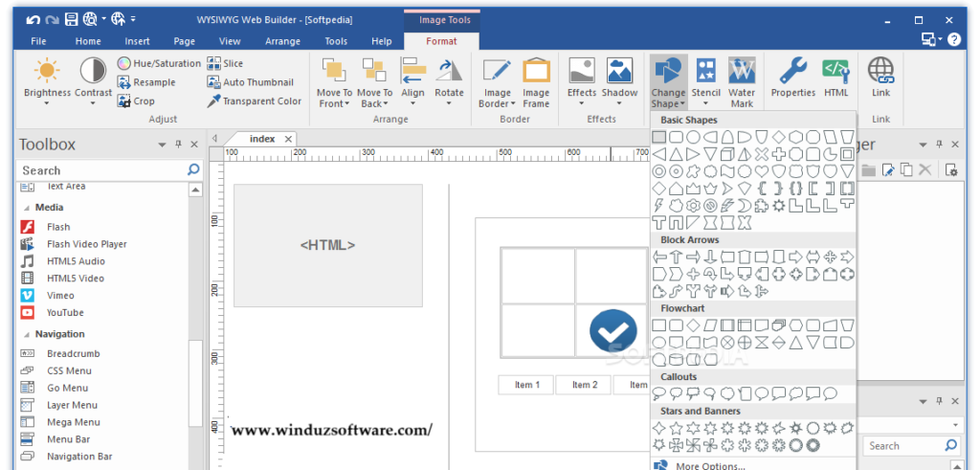Switch to the Insert ribbon tab
The image size is (980, 470).
137,41
